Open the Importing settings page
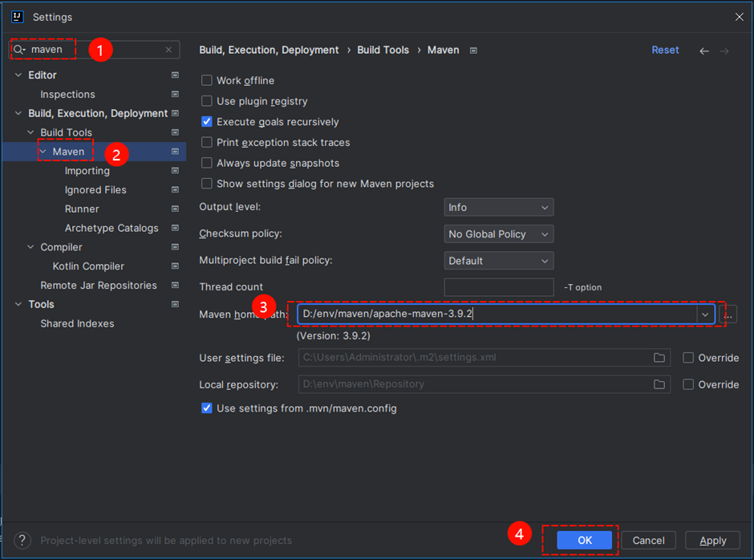Viewport: 754px width, 560px height. point(87,171)
